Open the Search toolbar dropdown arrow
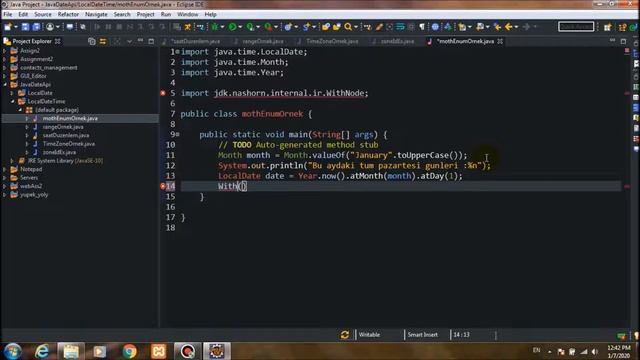Viewport: 640px width, 360px height. click(x=356, y=27)
